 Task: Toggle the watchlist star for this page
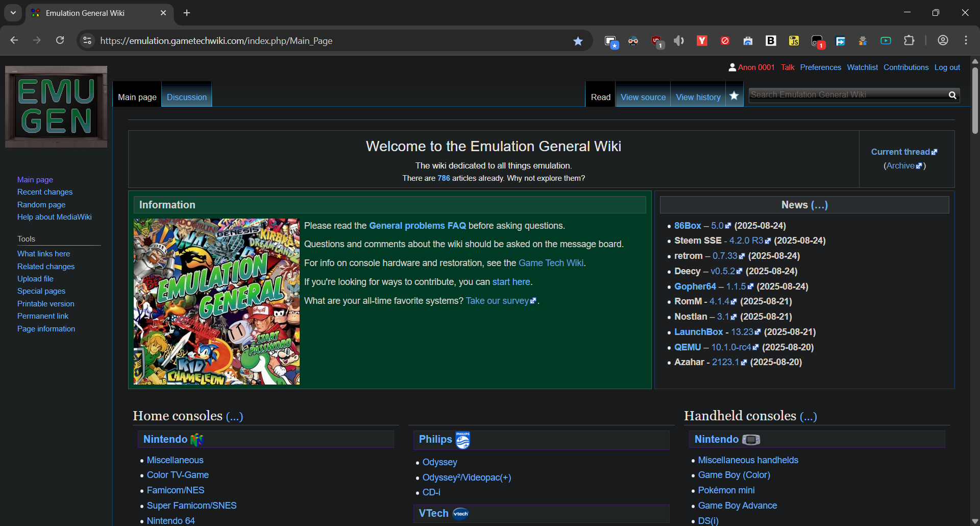[734, 95]
